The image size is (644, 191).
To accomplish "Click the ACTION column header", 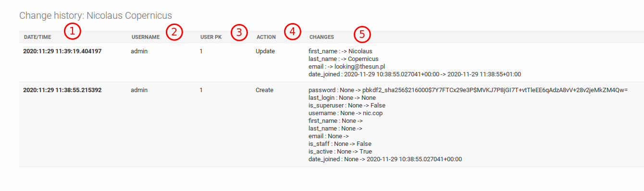I will pos(266,37).
